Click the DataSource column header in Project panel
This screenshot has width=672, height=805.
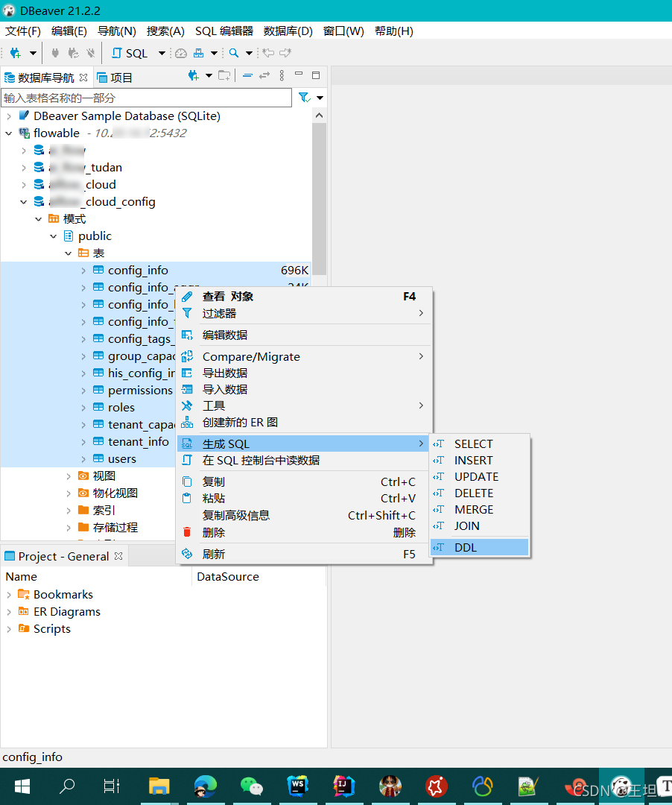pos(228,576)
